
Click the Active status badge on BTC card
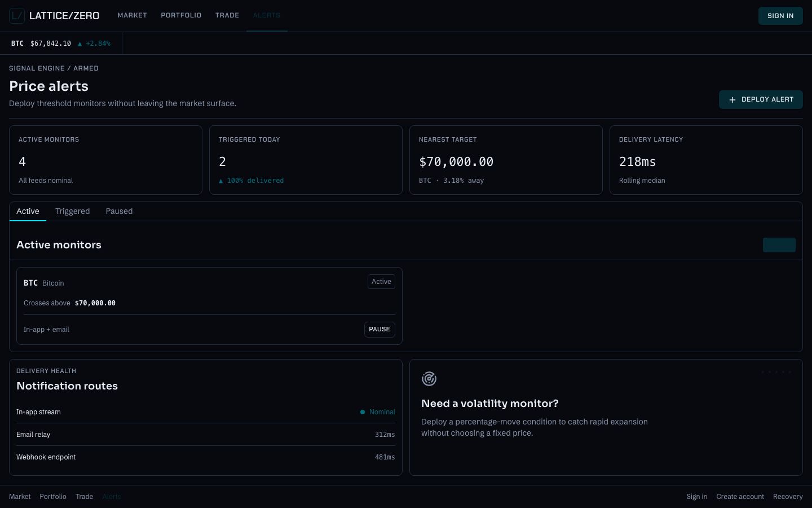[381, 282]
